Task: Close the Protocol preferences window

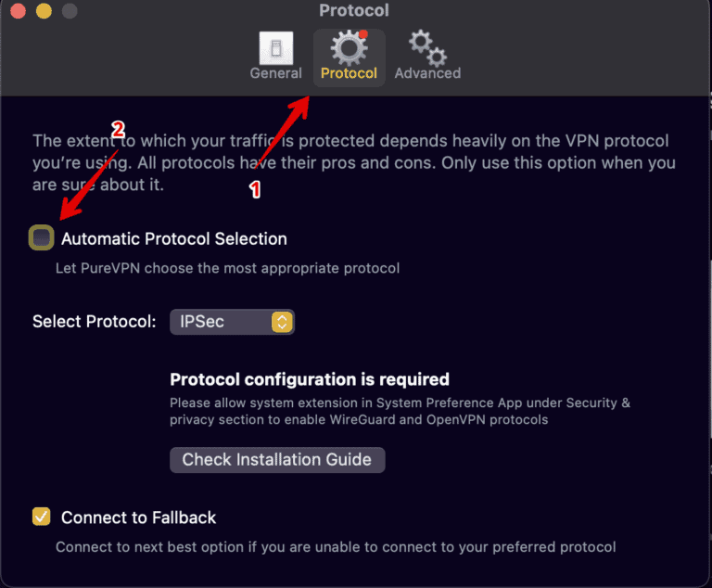Action: click(18, 12)
